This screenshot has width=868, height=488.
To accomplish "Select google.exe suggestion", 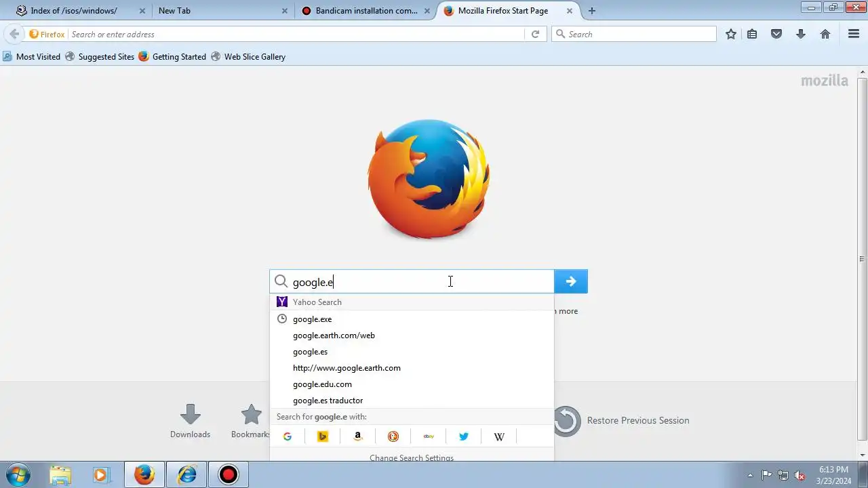I will pyautogui.click(x=412, y=319).
